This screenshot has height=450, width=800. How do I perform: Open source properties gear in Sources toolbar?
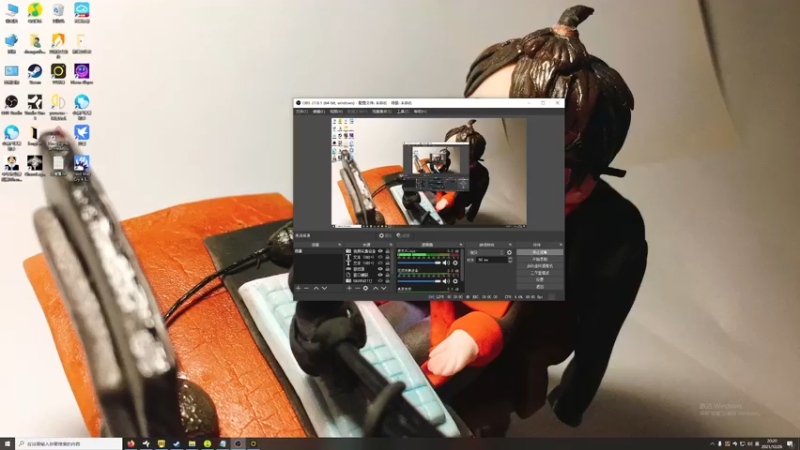(365, 288)
